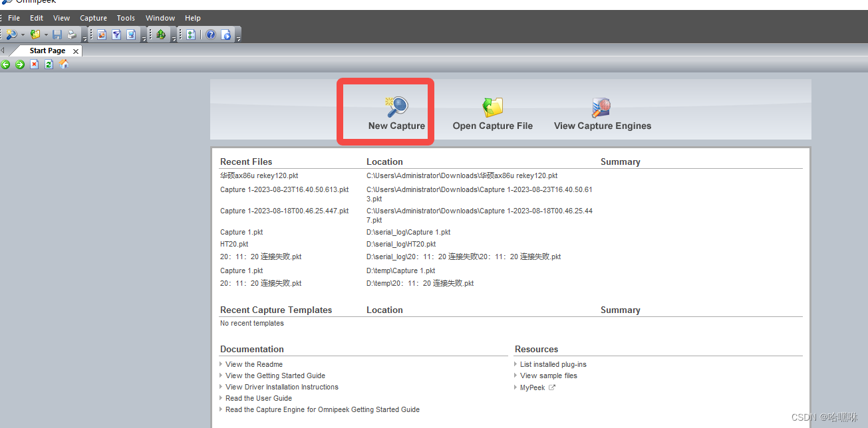Screen dimensions: 868x428
Task: Click the Home house icon
Action: [x=64, y=64]
